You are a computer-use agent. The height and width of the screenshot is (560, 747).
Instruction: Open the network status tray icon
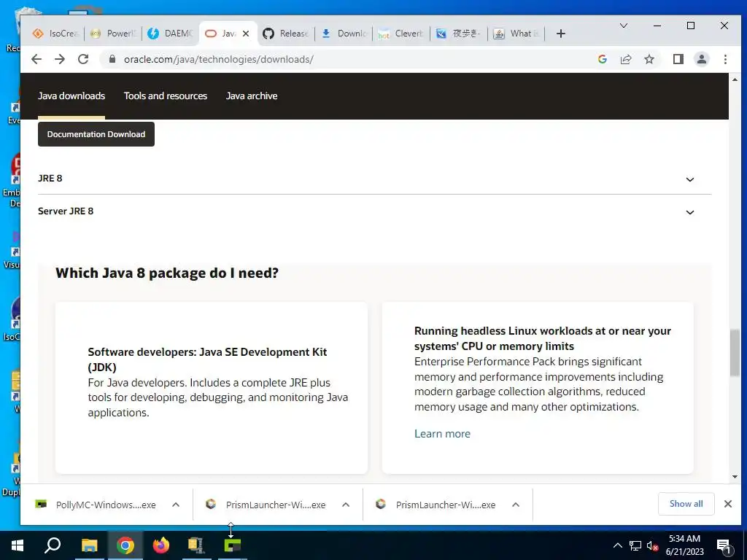pyautogui.click(x=635, y=545)
